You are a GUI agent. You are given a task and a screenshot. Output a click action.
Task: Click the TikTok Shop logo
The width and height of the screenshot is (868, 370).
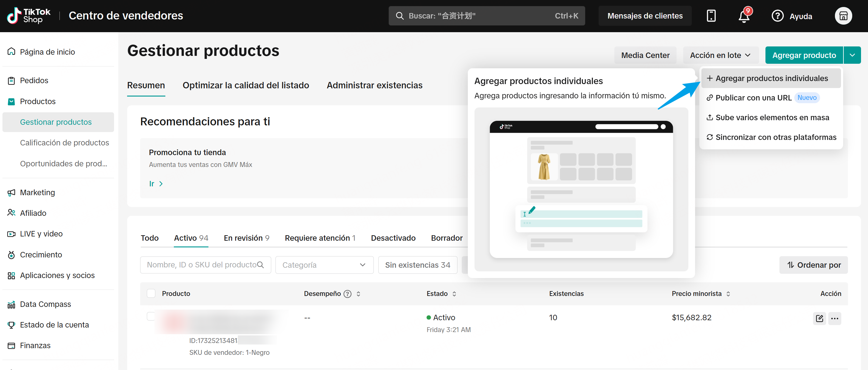[29, 16]
